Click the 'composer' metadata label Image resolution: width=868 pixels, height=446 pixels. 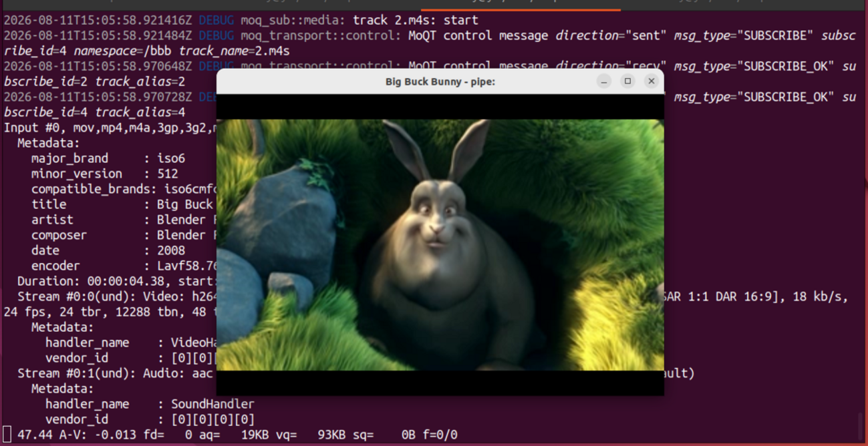coord(59,235)
